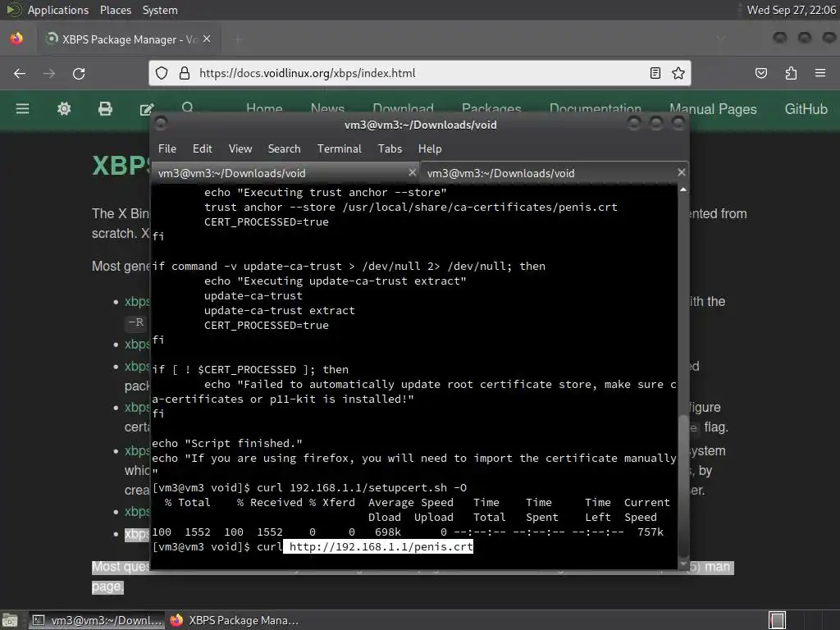Click the show desktop icon in bottom panel
This screenshot has width=840, height=630.
(x=9, y=620)
